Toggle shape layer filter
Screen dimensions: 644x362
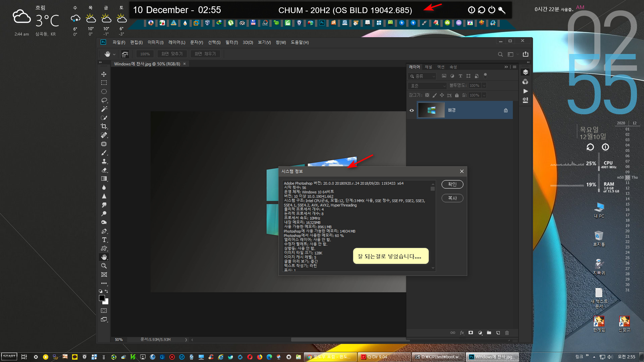point(468,76)
